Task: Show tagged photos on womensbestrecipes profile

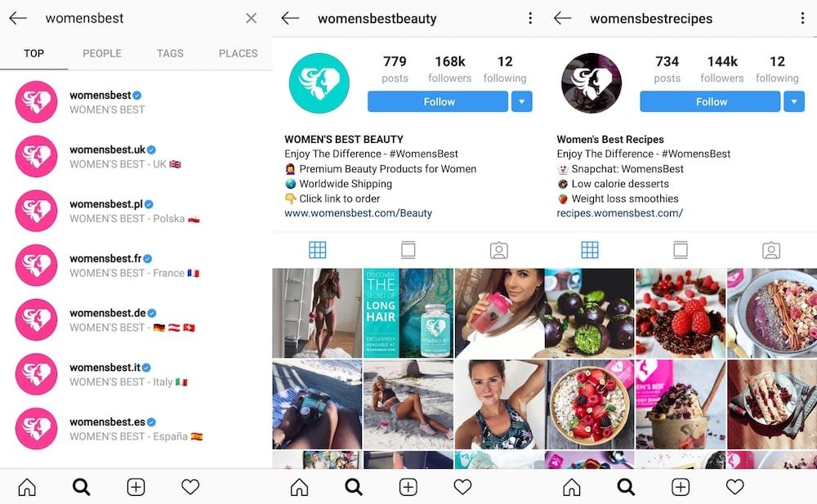Action: (x=771, y=250)
